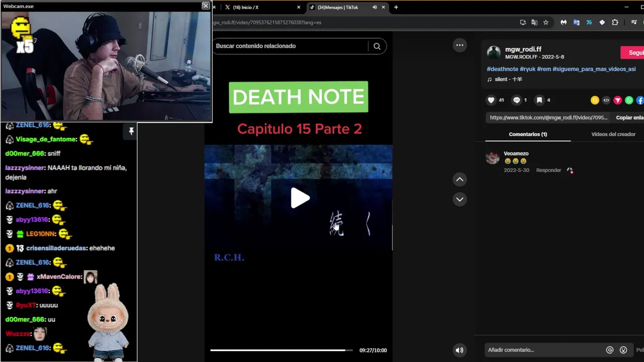Open #sigueme_para_mas_videos_asi hashtag

pos(594,69)
